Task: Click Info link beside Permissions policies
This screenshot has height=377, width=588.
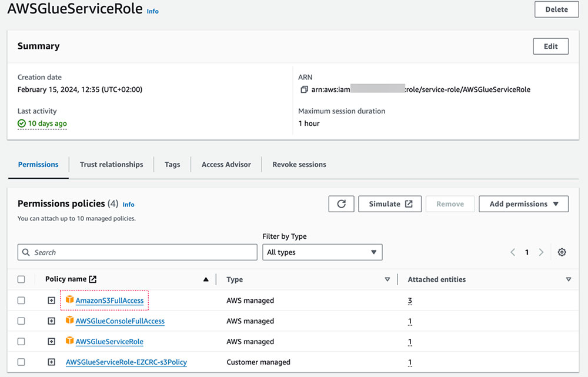Action: click(128, 205)
